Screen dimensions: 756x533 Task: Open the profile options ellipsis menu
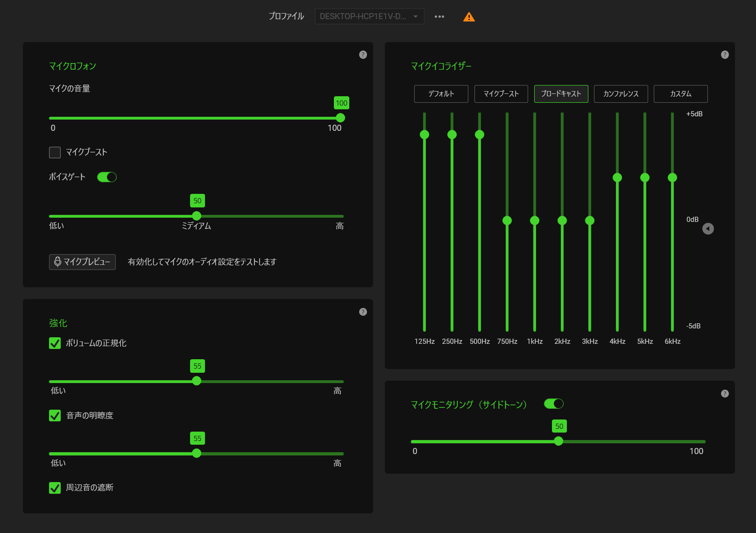(x=439, y=16)
